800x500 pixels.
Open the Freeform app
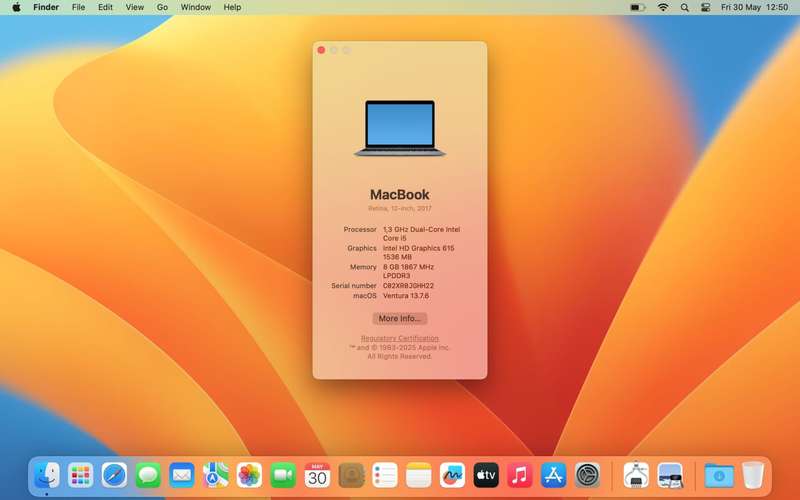point(452,476)
